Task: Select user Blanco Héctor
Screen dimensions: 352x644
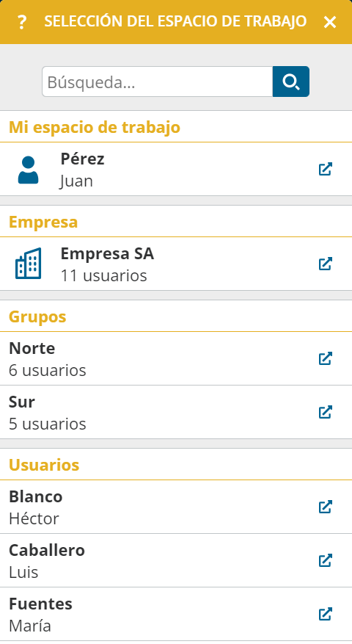Action: [x=176, y=507]
